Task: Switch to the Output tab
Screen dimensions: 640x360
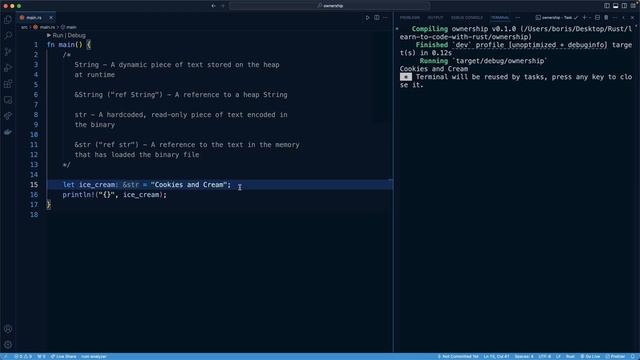Action: tap(435, 18)
